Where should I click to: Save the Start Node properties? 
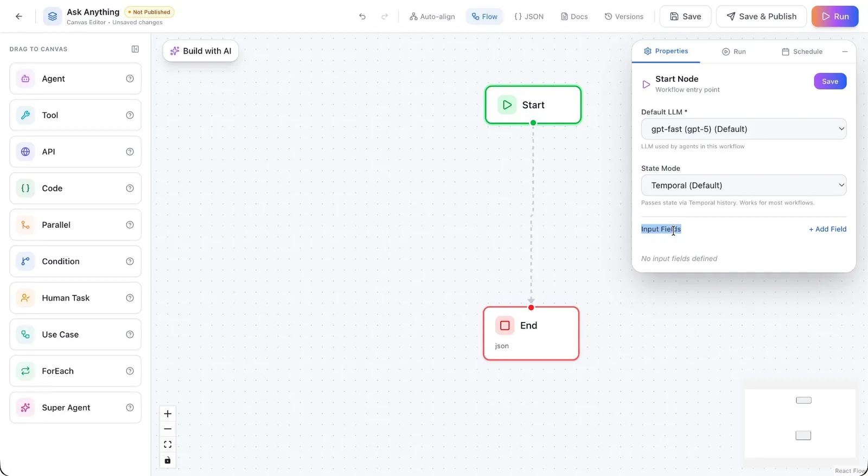tap(830, 81)
